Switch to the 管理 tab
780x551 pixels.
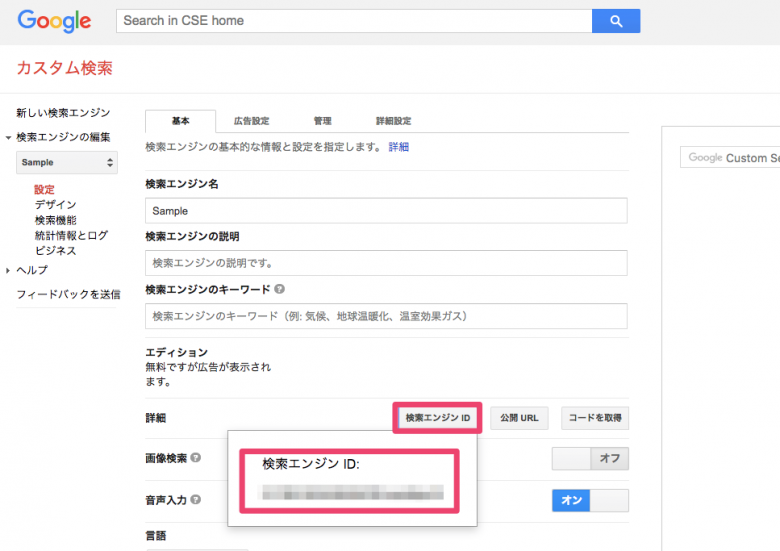(322, 121)
